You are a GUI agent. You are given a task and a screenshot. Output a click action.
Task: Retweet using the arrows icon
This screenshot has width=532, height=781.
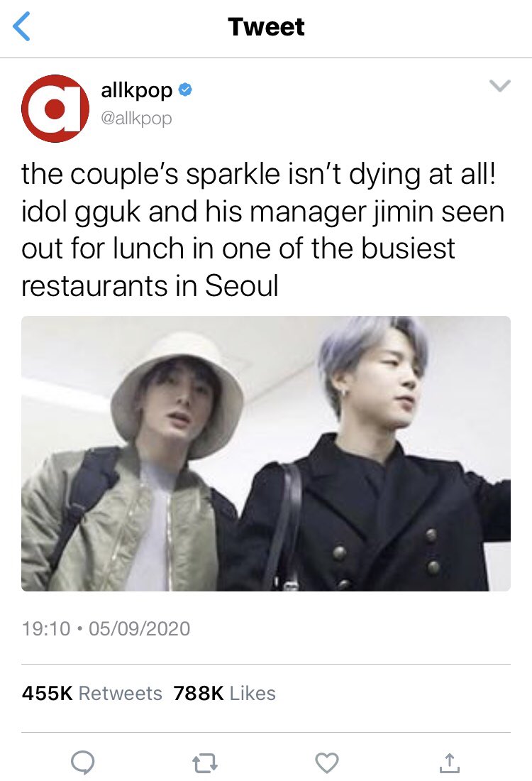[x=204, y=762]
